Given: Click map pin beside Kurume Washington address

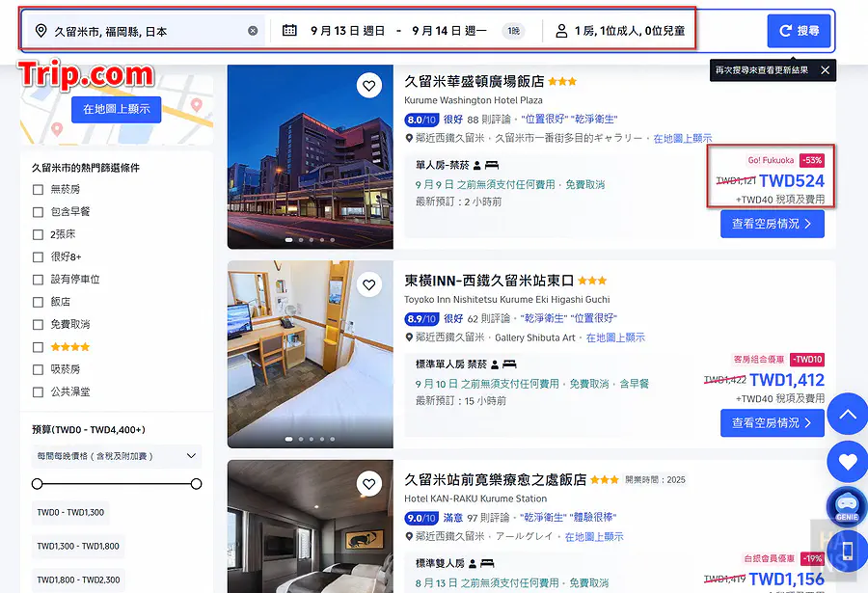Looking at the screenshot, I should click(409, 139).
